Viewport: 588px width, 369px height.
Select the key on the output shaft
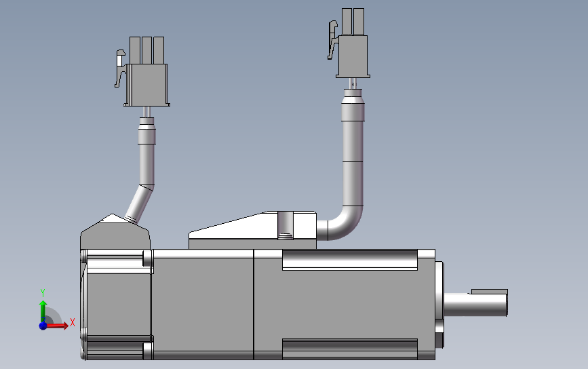tap(490, 292)
